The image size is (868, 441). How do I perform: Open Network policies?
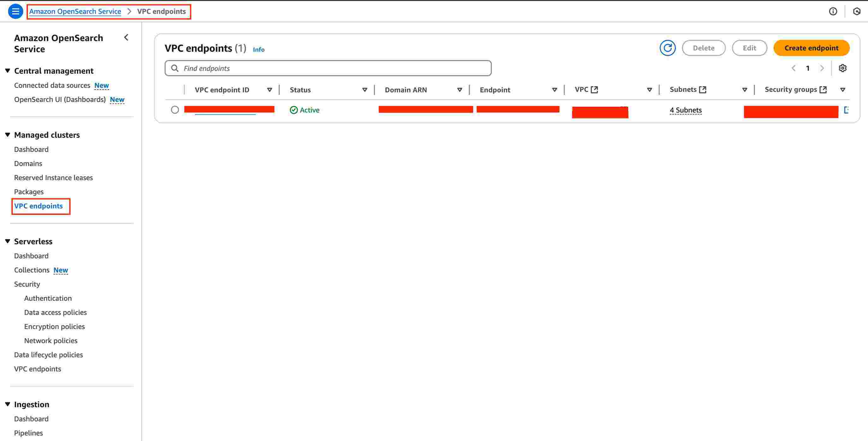pos(51,341)
